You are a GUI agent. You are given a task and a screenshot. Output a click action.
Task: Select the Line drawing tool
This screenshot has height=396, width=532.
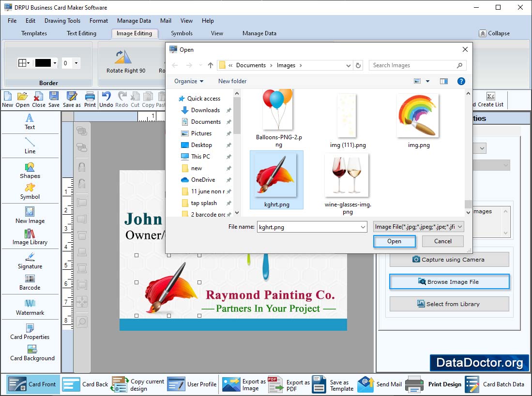(x=30, y=146)
